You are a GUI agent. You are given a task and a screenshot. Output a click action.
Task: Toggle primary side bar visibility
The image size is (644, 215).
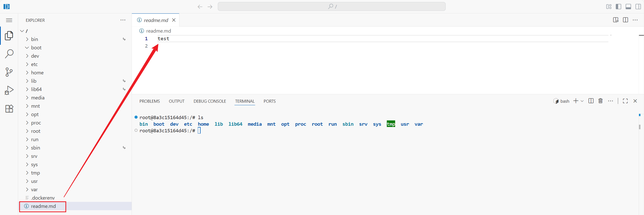pos(618,7)
